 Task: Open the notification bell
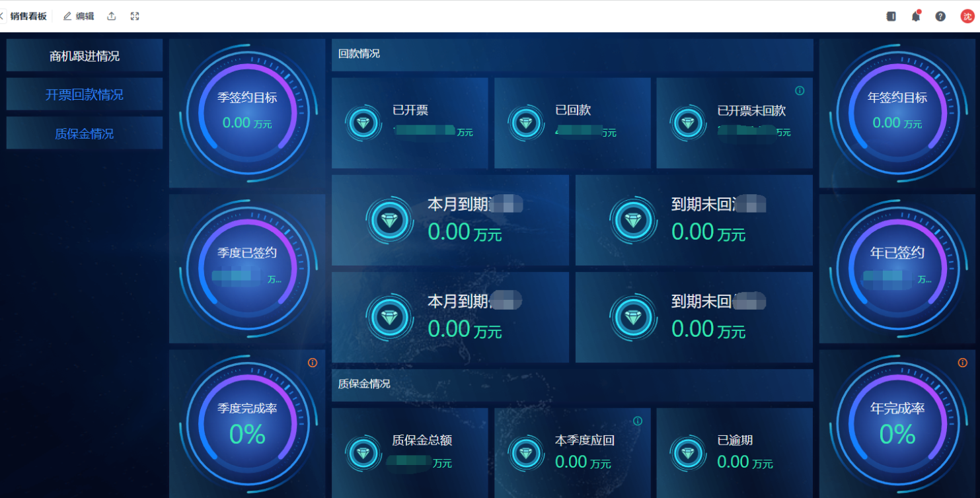click(x=915, y=17)
